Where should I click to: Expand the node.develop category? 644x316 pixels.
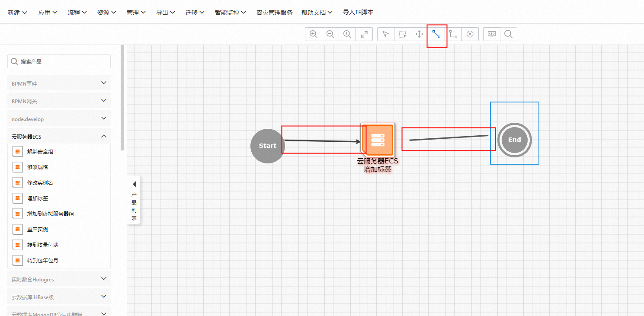coord(59,118)
